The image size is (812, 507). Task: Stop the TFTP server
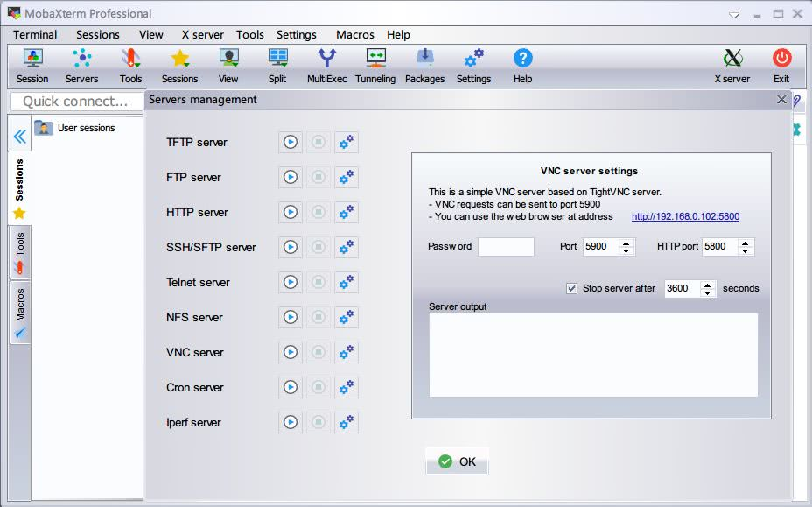(x=318, y=142)
